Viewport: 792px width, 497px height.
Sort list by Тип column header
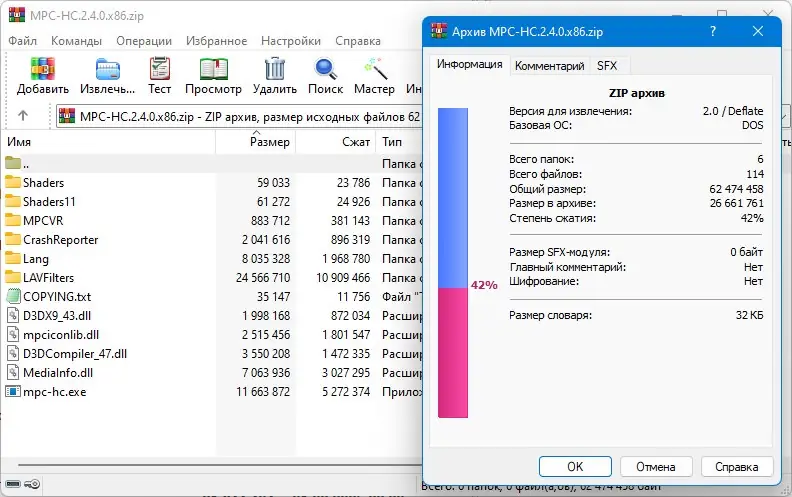pos(399,142)
